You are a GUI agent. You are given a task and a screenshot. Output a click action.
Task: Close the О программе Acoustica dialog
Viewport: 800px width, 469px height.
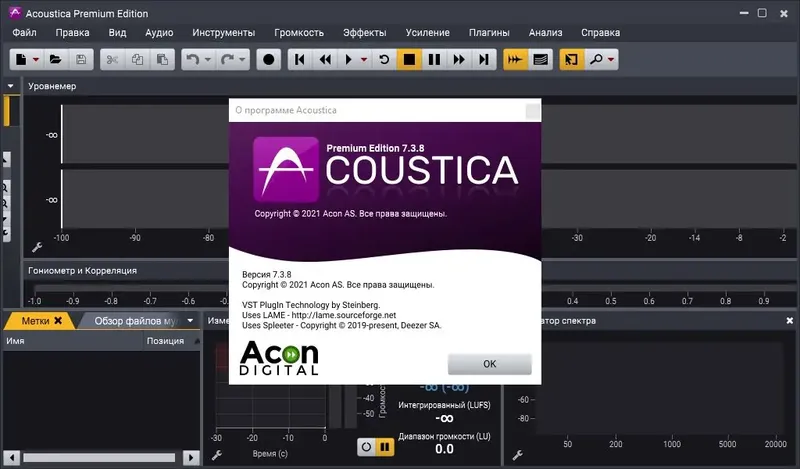(x=533, y=111)
